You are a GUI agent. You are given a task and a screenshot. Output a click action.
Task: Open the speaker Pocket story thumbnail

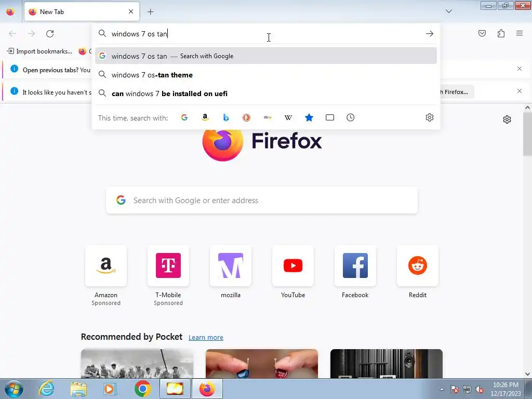click(387, 364)
